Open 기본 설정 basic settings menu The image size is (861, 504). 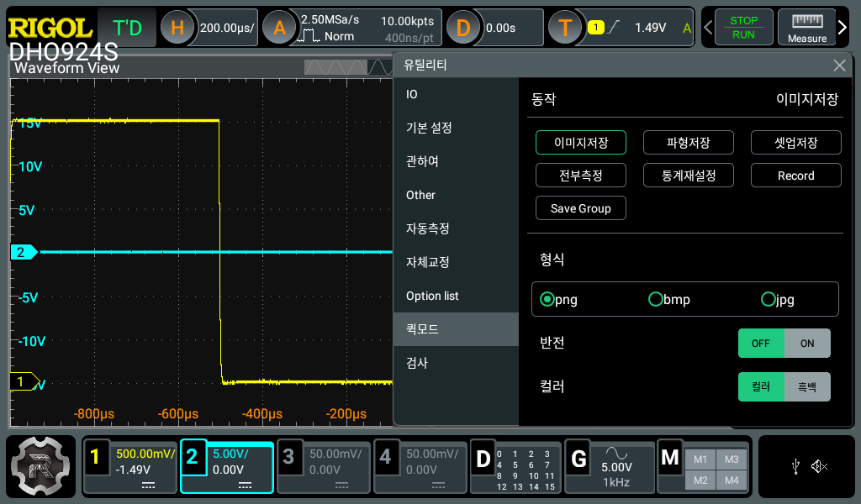[456, 128]
